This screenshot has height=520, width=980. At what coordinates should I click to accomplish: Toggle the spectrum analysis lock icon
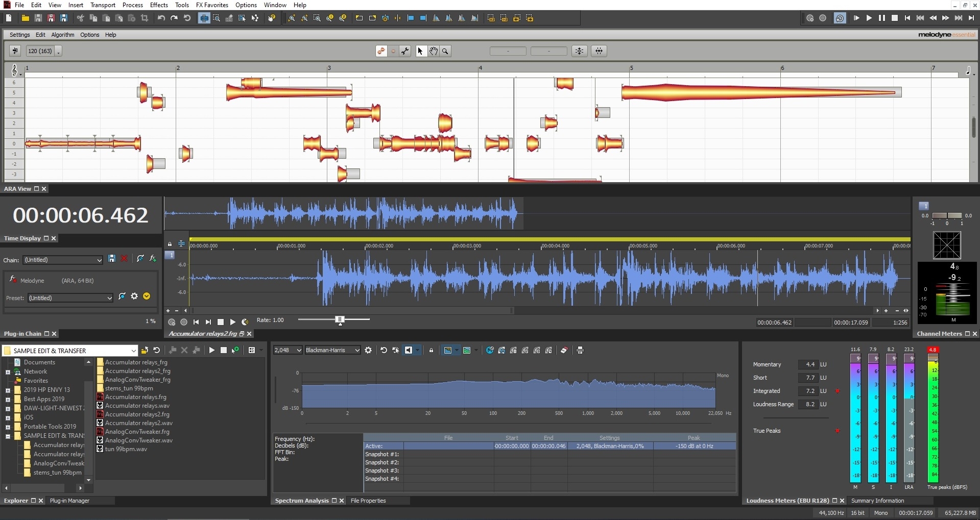click(431, 350)
